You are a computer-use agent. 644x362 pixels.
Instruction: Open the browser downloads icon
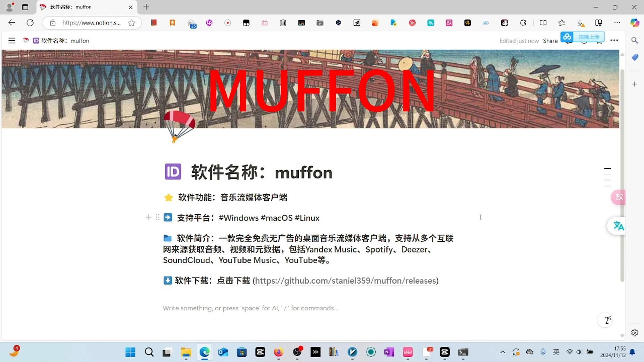(x=580, y=23)
